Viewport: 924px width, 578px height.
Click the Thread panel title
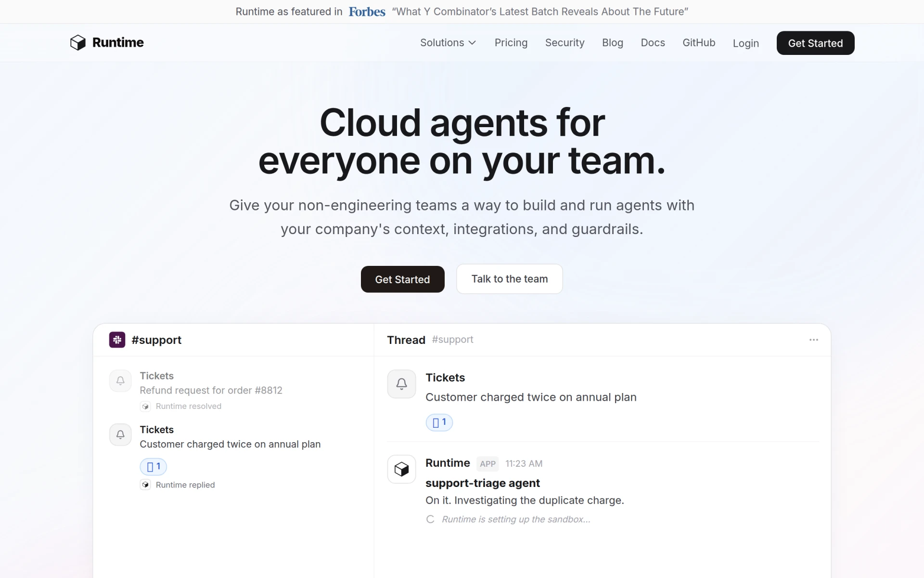(x=406, y=340)
